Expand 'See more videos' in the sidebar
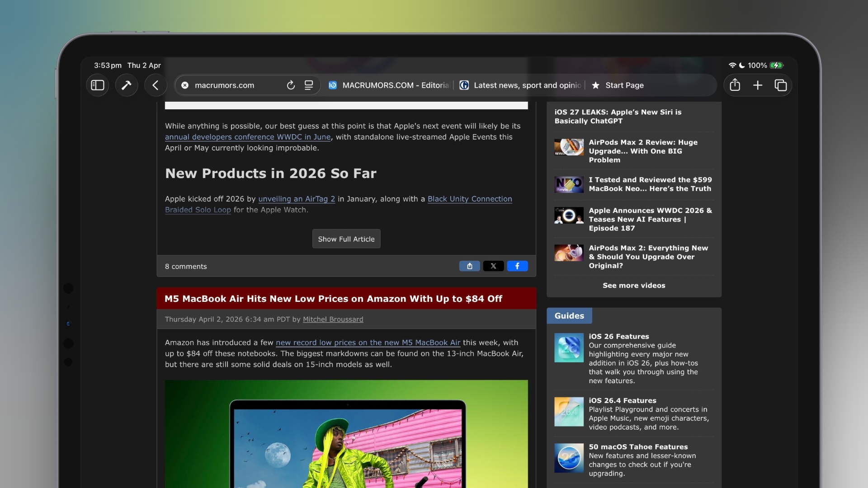Screen dimensions: 868x488 click(634, 285)
